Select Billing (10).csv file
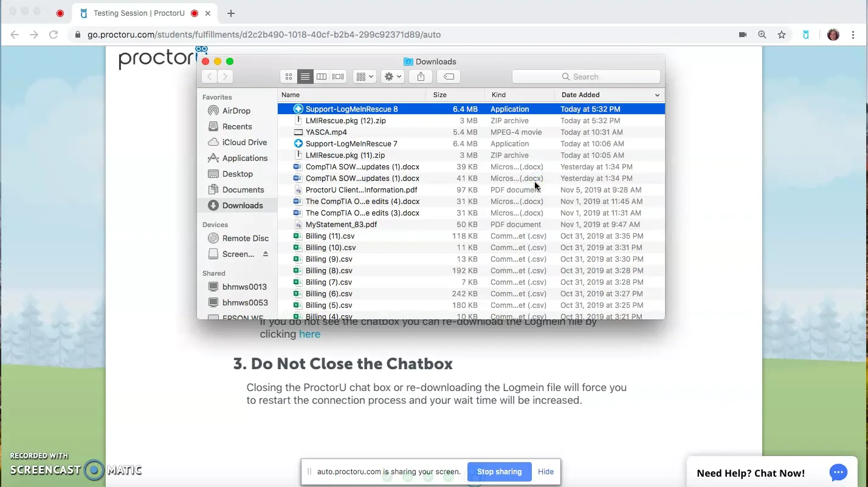 tap(471, 248)
